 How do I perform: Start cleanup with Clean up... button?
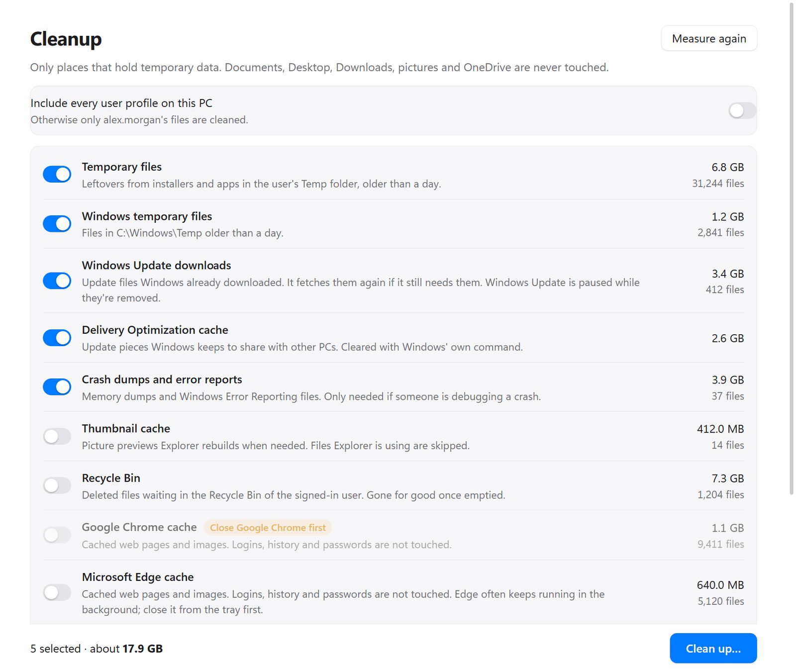tap(713, 648)
